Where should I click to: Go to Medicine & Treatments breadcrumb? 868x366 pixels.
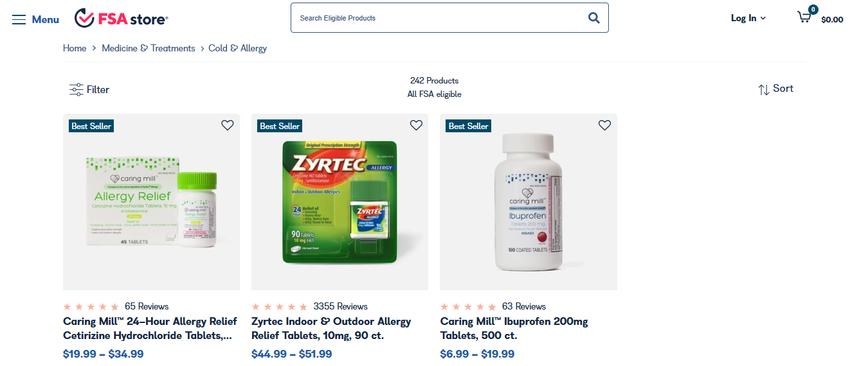[x=149, y=48]
